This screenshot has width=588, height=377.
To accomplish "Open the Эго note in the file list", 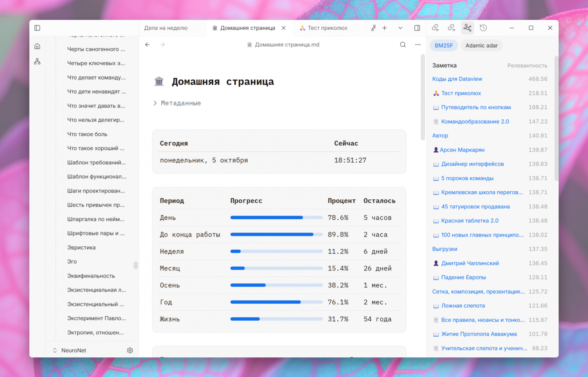I will click(72, 262).
